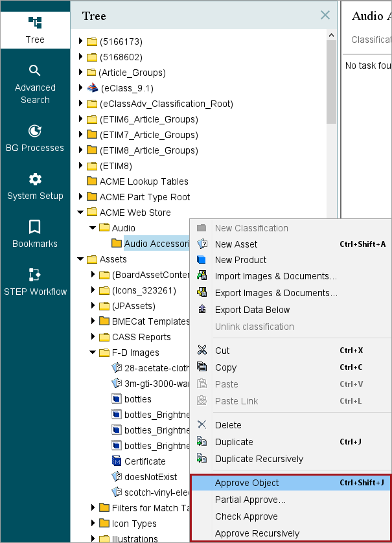Select New Product in context menu
Screen dimensions: 392x543
tap(240, 260)
